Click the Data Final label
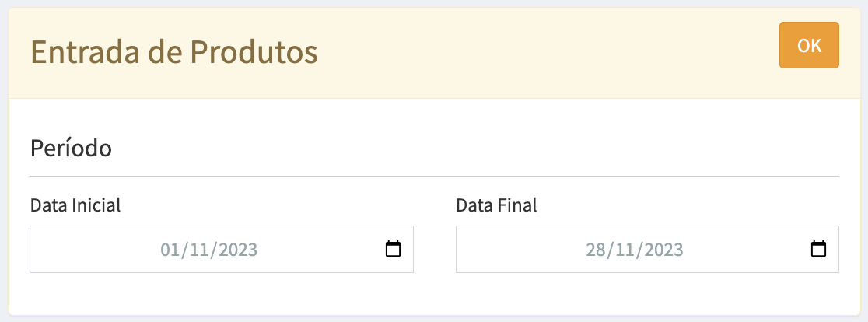Image resolution: width=868 pixels, height=322 pixels. click(x=496, y=206)
